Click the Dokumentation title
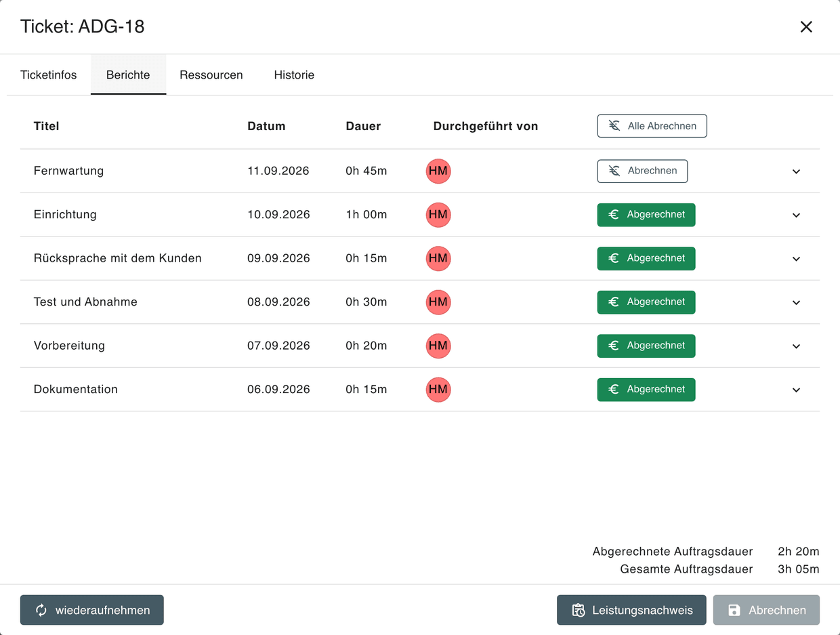Image resolution: width=840 pixels, height=635 pixels. pyautogui.click(x=76, y=390)
